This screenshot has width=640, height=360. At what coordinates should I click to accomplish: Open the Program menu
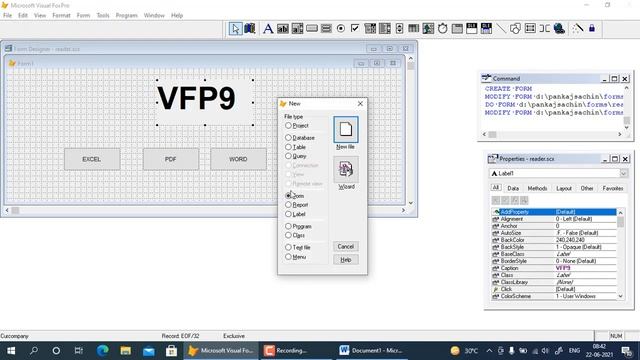[x=127, y=15]
